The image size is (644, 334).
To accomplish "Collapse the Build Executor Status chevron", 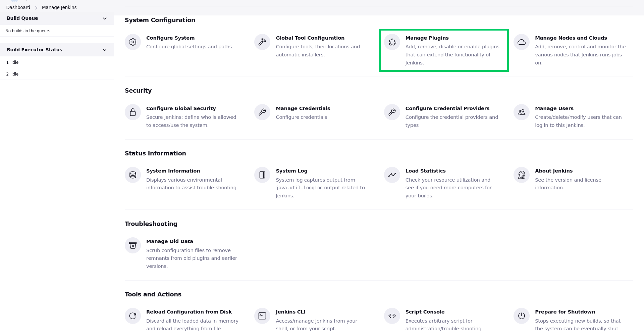I will coord(105,50).
